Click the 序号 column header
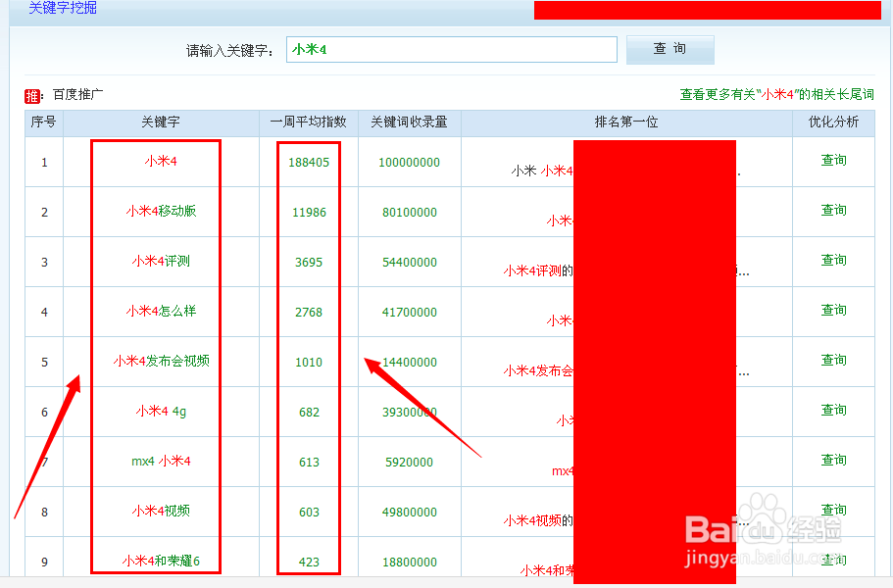Image resolution: width=893 pixels, height=588 pixels. click(x=44, y=122)
